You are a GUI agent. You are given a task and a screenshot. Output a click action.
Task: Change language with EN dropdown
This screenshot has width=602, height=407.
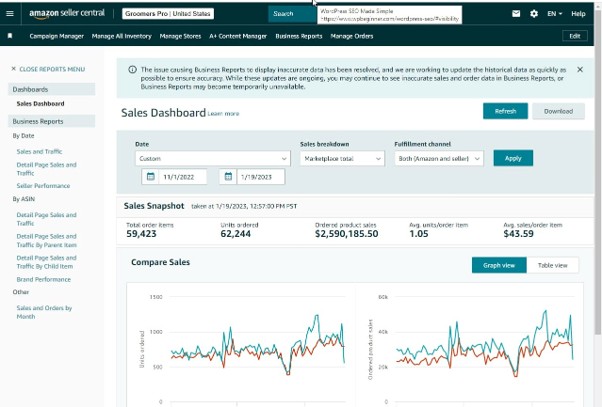554,13
